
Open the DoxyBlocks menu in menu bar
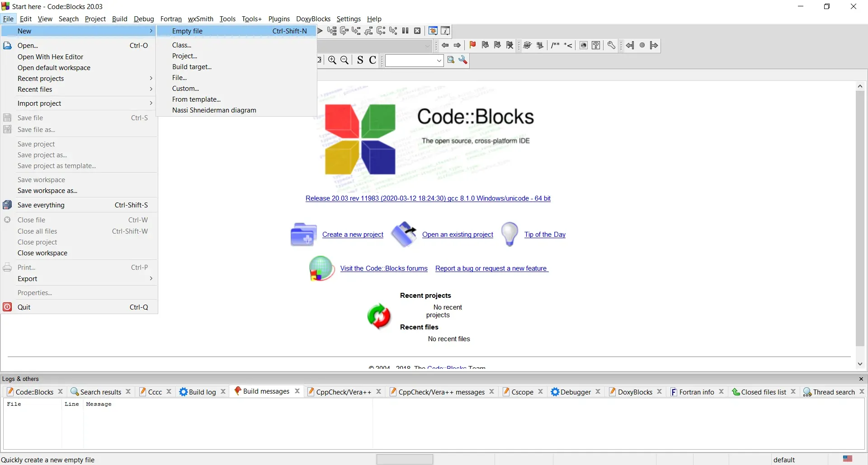313,19
